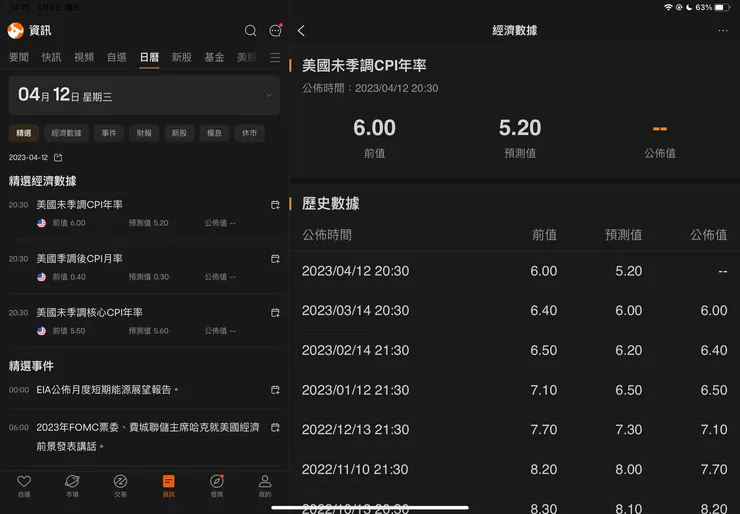Share the 2023-04-12 calendar via share icon

(58, 157)
